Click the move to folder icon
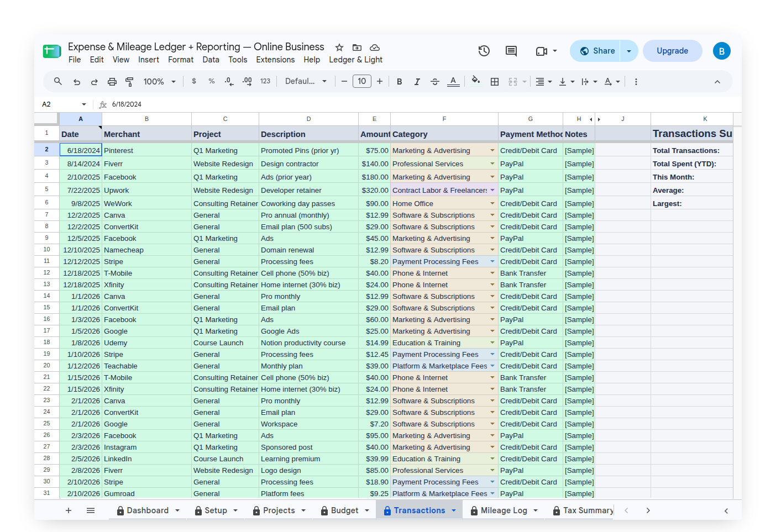This screenshot has height=532, width=776. point(357,48)
